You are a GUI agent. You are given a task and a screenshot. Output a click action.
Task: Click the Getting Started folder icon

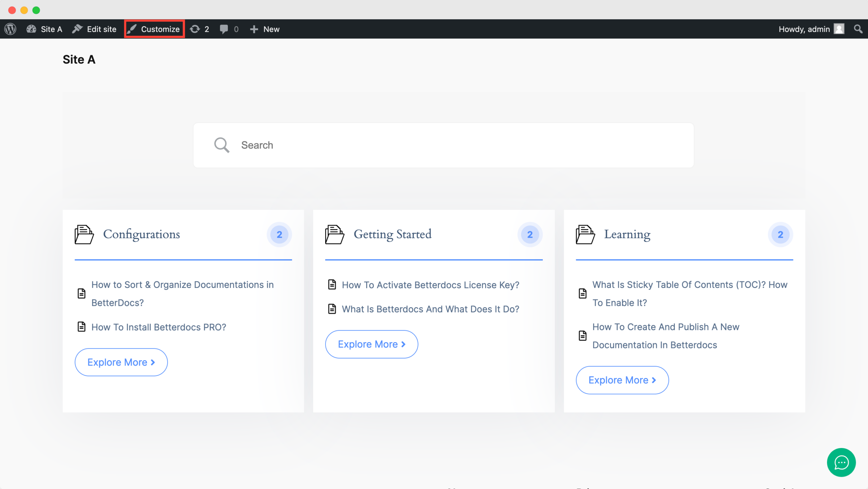[334, 234]
